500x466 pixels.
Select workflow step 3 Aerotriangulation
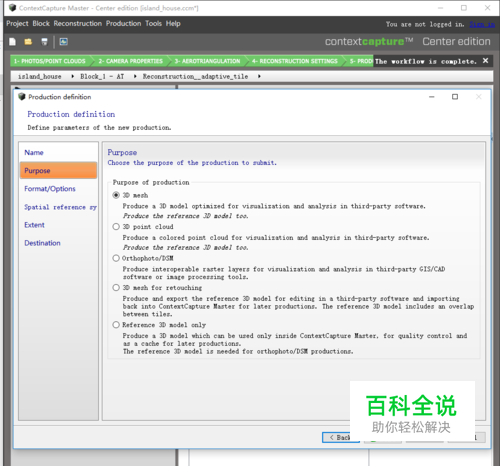coord(207,61)
